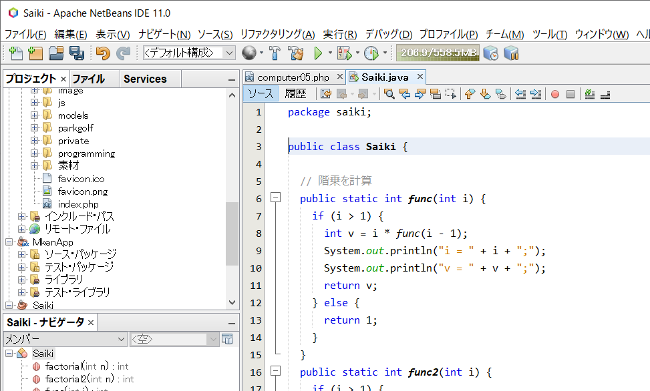650x391 pixels.
Task: Toggle Highlight Search icon in editor toolbar
Action: click(435, 94)
